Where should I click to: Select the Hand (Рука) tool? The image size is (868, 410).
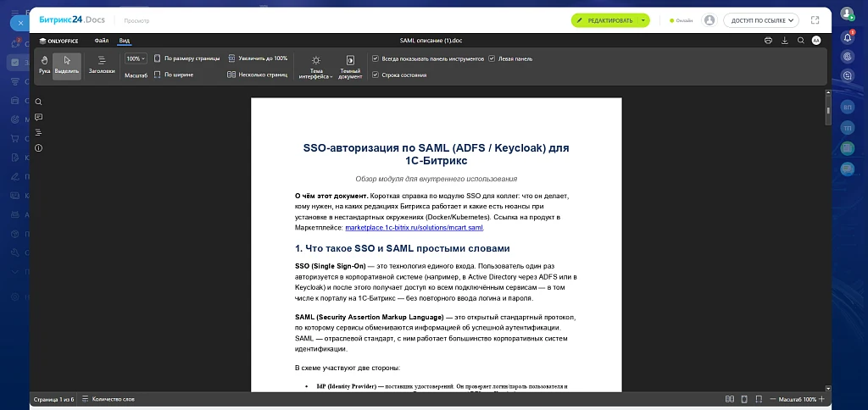click(x=44, y=65)
